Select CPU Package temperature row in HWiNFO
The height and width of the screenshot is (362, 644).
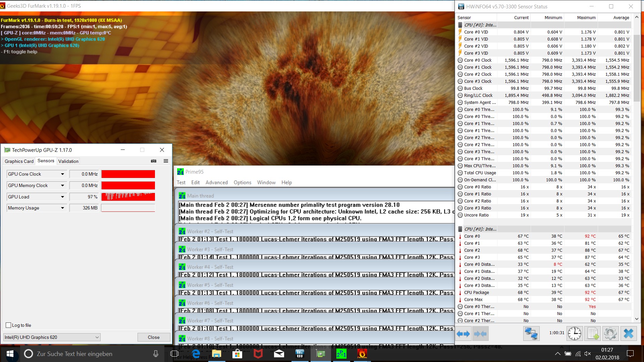click(x=544, y=292)
